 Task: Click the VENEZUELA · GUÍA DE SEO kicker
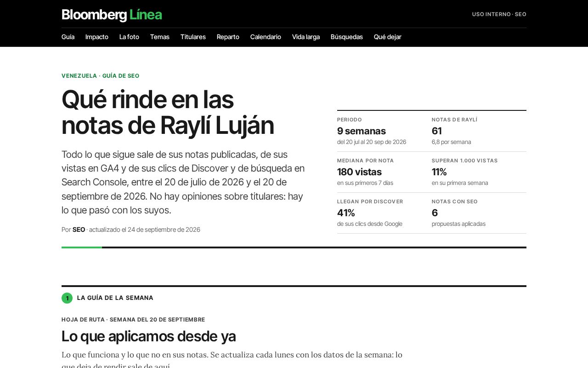point(100,76)
